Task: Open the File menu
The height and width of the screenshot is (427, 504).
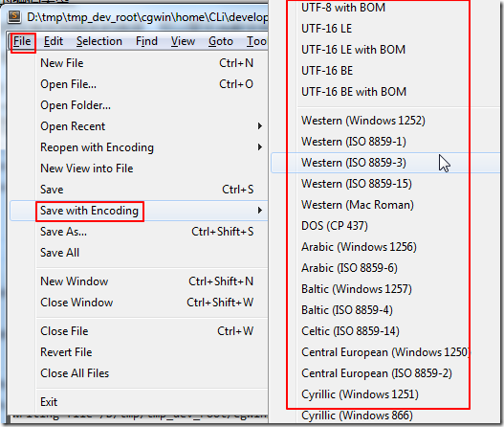Action: point(22,41)
